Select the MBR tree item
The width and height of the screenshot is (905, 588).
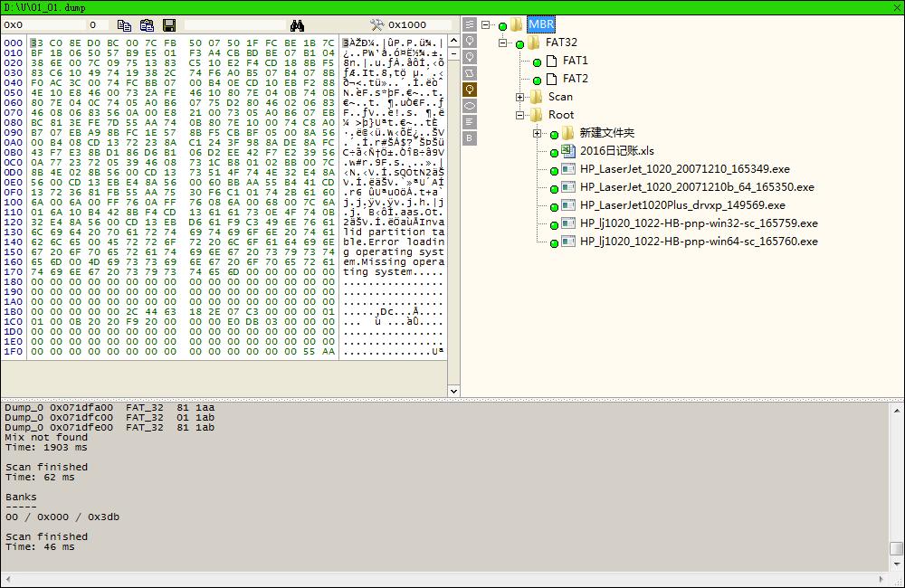[x=541, y=24]
